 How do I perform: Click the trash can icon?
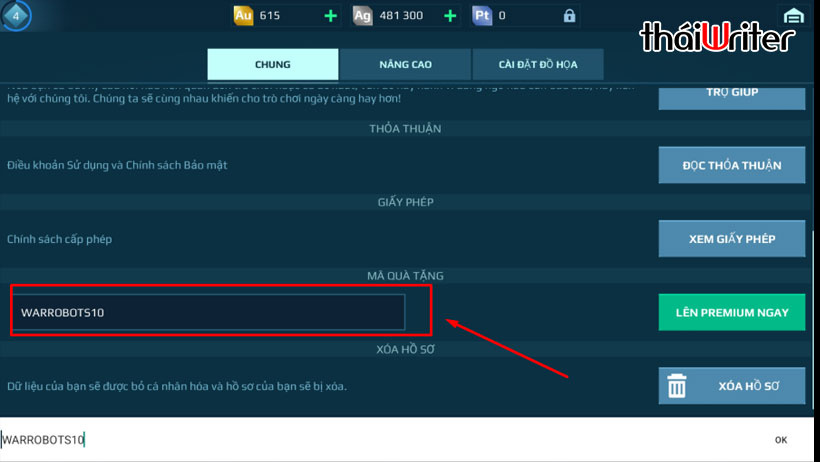point(677,386)
